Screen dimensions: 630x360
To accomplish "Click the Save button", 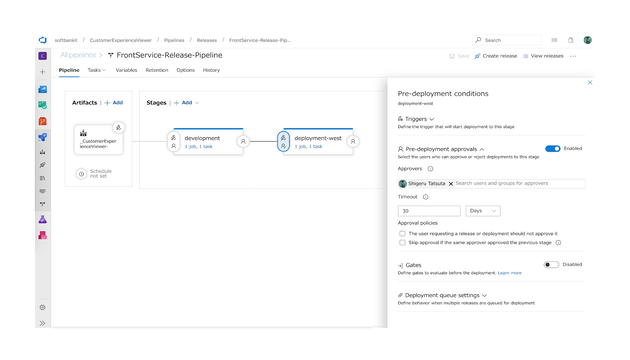I will pyautogui.click(x=459, y=56).
